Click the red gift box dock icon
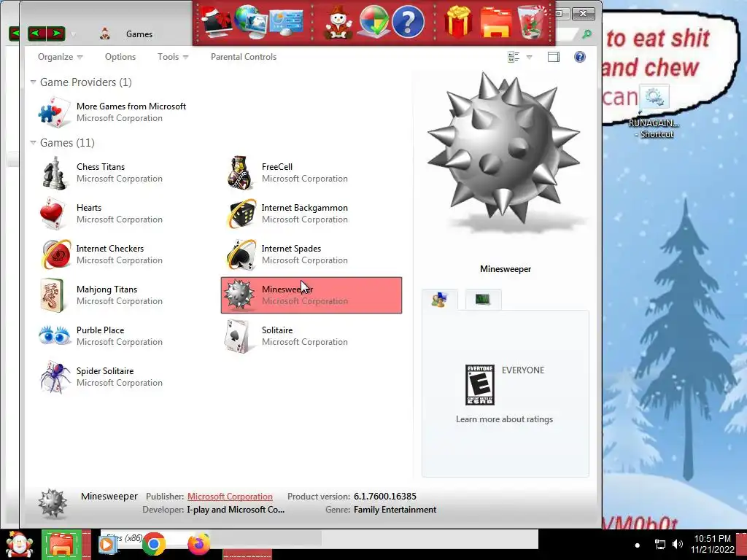Screen dimensions: 747x560 pyautogui.click(x=458, y=21)
